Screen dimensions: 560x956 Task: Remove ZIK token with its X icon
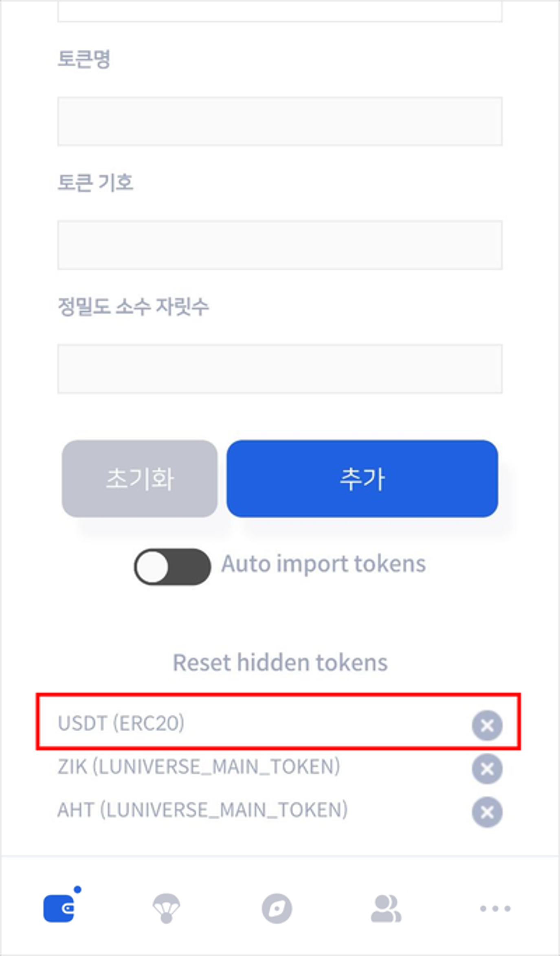pos(487,769)
